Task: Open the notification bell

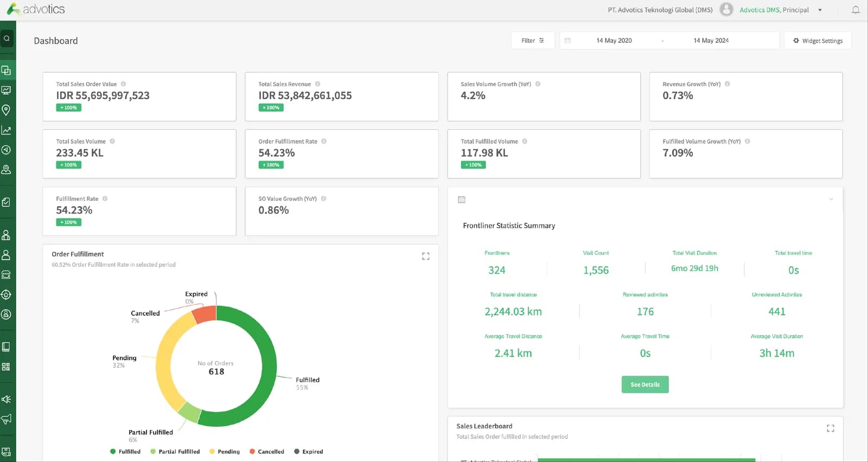Action: (856, 10)
